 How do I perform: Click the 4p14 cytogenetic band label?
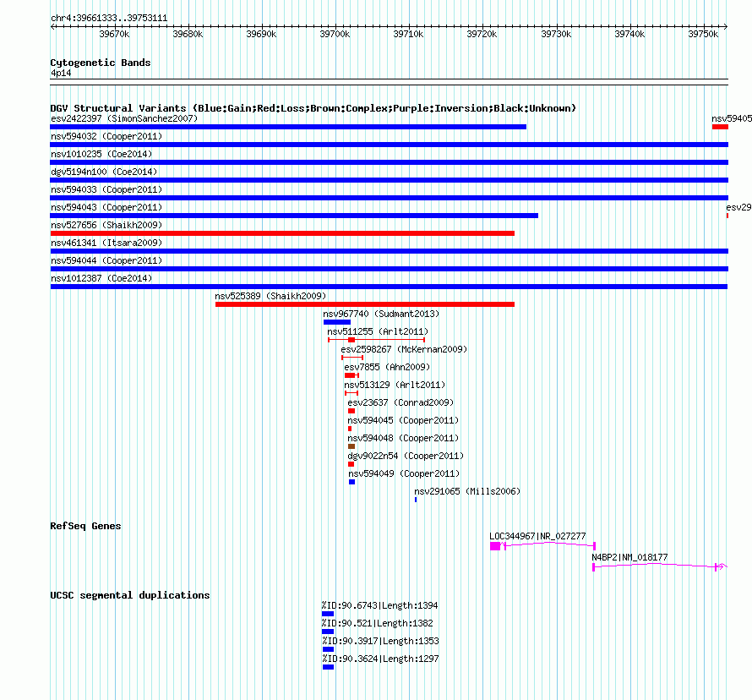[61, 73]
